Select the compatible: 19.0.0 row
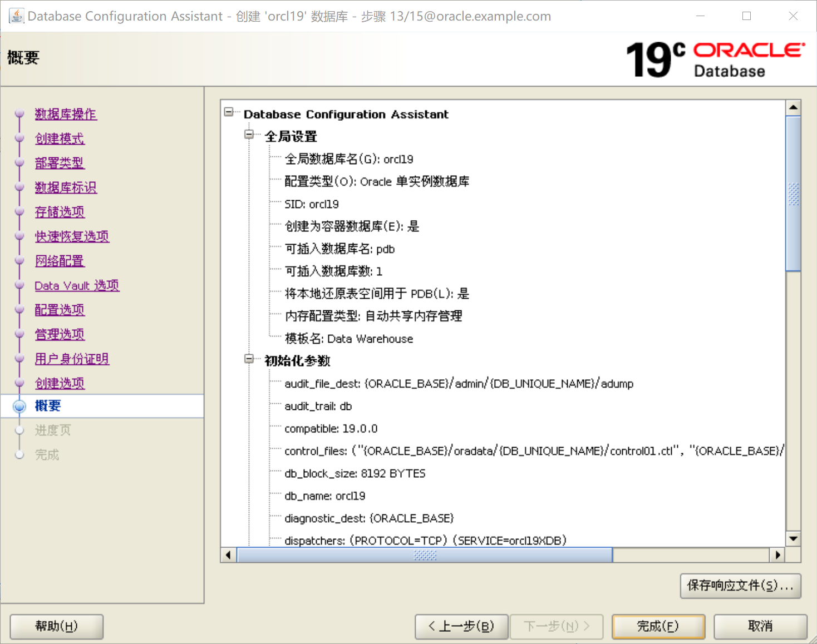The image size is (817, 644). click(x=331, y=429)
